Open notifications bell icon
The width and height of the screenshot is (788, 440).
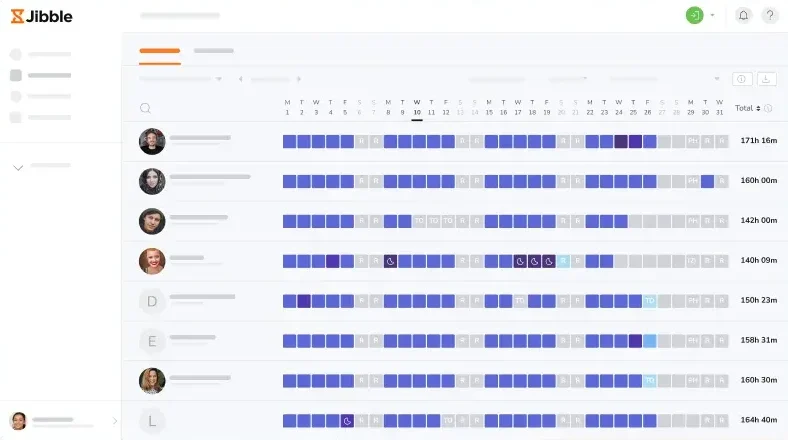(x=743, y=15)
